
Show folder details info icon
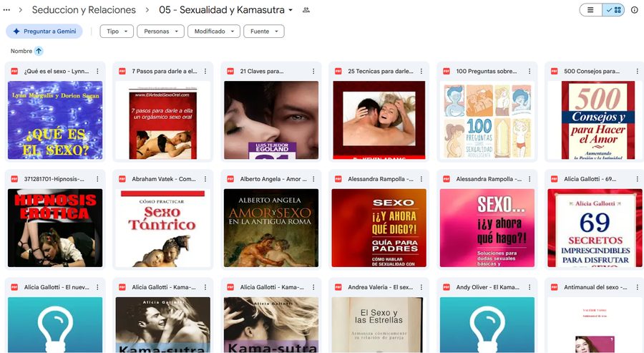click(x=635, y=10)
